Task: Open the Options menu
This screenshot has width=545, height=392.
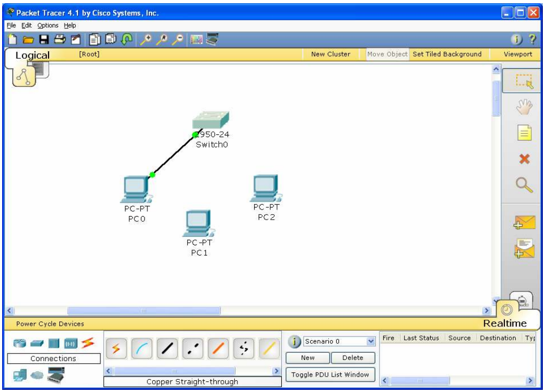Action: (48, 26)
